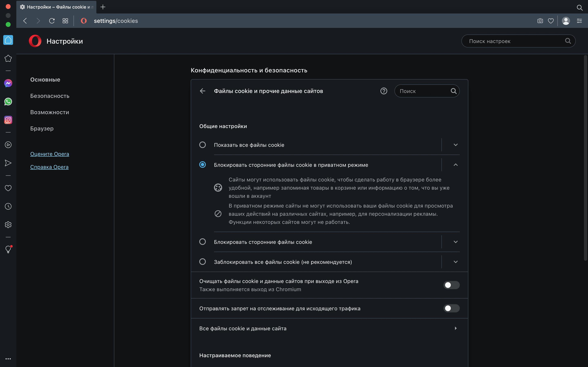Collapse the private mode cookie blocking section

(455, 165)
